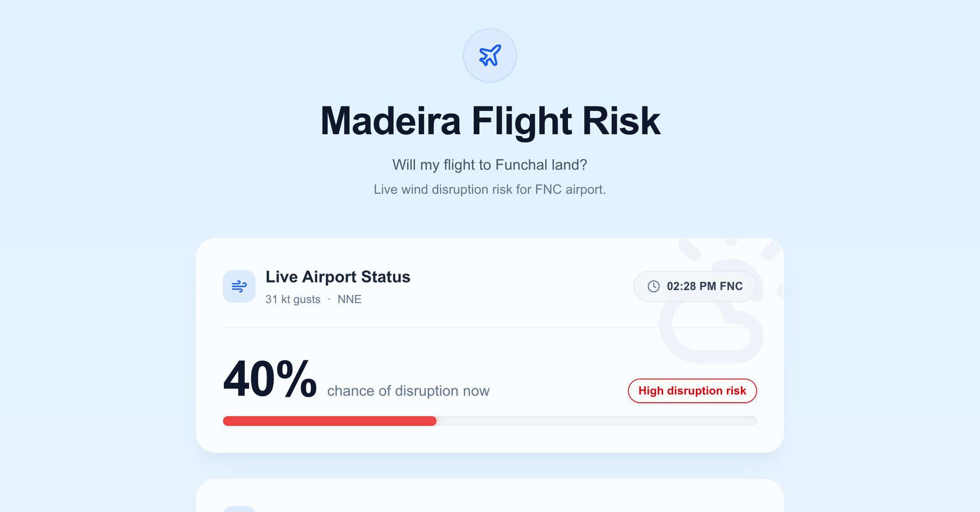Image resolution: width=980 pixels, height=512 pixels.
Task: Click the divider line under the status header
Action: (431, 328)
